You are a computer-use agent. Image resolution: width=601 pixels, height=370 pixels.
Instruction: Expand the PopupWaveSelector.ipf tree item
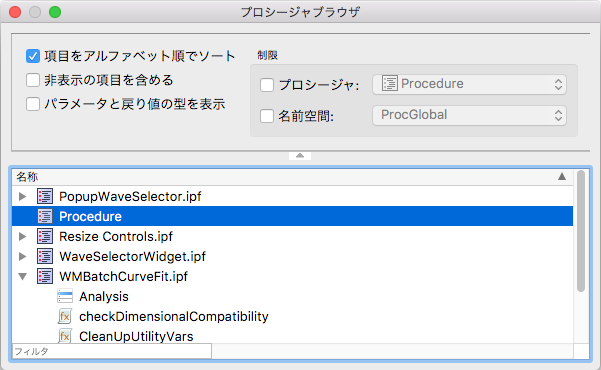(x=23, y=196)
